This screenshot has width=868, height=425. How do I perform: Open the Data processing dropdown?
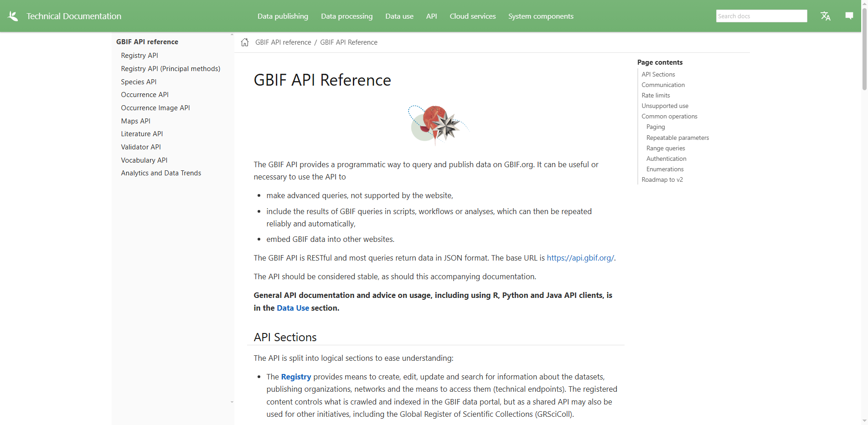pyautogui.click(x=346, y=16)
